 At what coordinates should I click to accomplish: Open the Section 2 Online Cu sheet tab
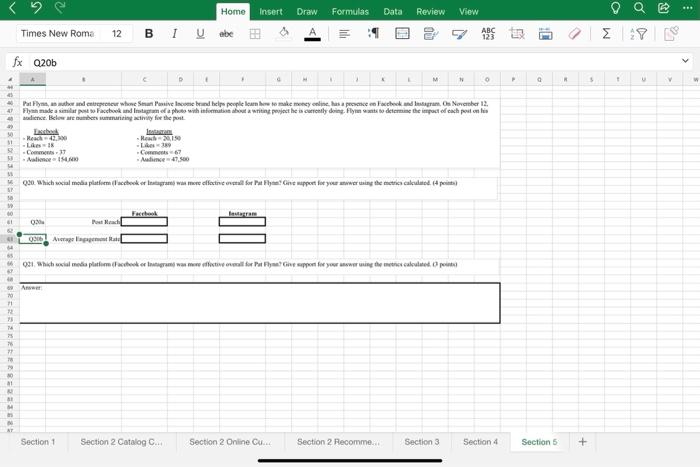230,442
